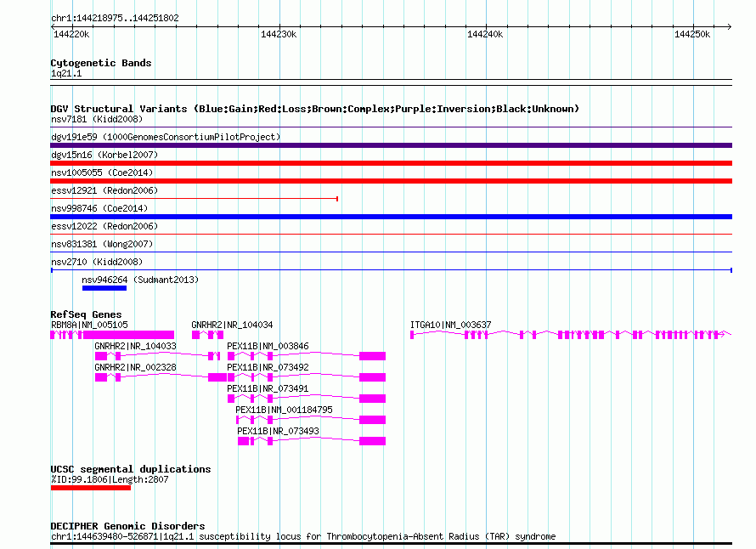756x549 pixels.
Task: Open the PEX11B|NM_003846 transcript label
Action: coord(268,346)
